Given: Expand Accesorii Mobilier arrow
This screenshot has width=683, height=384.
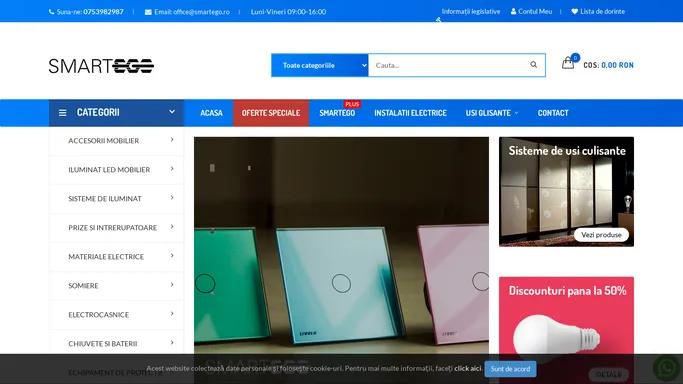Looking at the screenshot, I should 172,140.
